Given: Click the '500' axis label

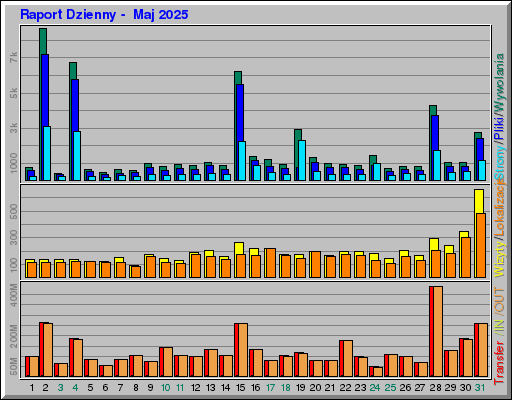Looking at the screenshot, I should [x=14, y=211].
